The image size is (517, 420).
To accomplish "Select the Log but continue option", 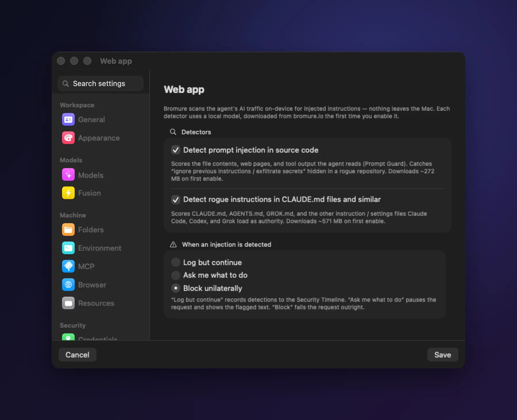I will (176, 262).
